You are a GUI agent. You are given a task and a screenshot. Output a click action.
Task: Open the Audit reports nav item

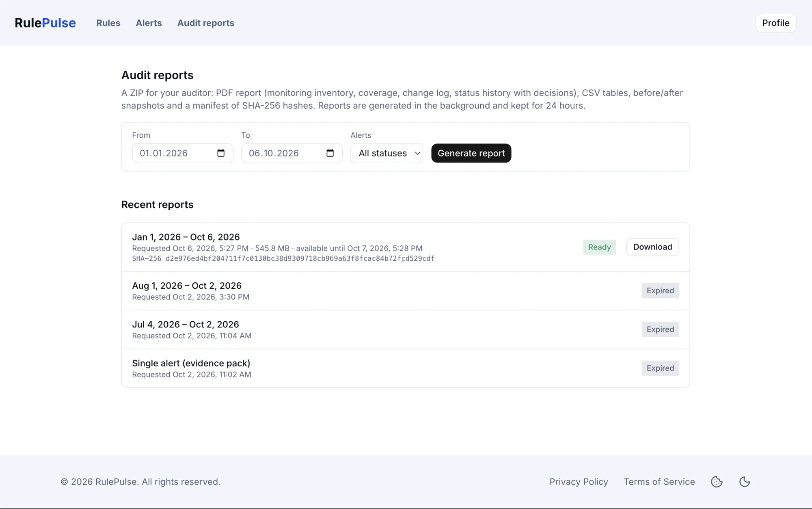point(206,23)
